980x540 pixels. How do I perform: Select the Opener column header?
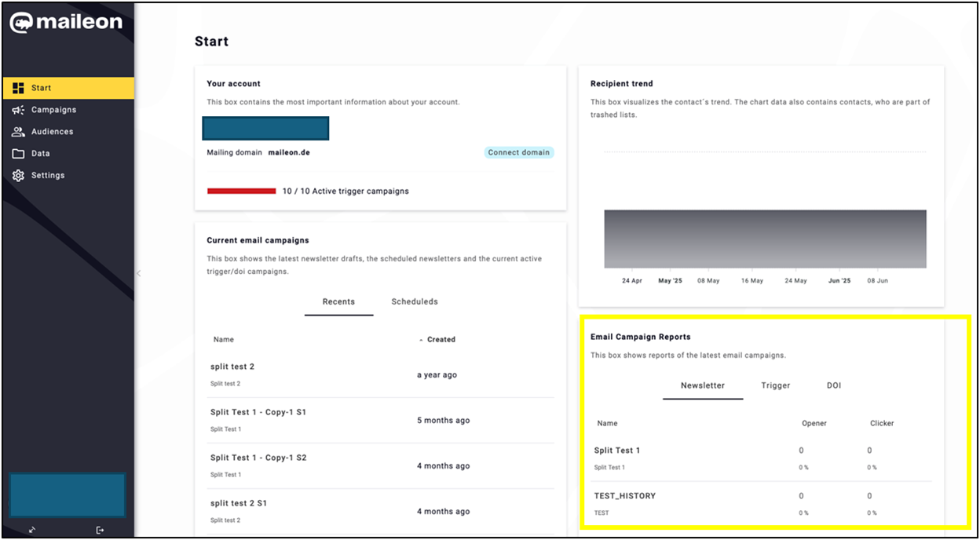814,423
